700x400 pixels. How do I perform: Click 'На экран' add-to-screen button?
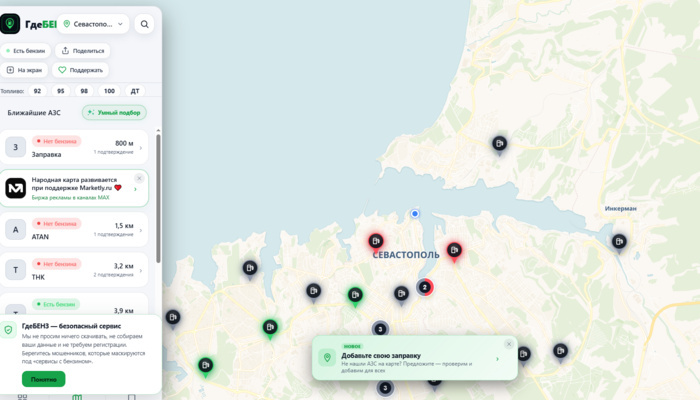coord(24,70)
